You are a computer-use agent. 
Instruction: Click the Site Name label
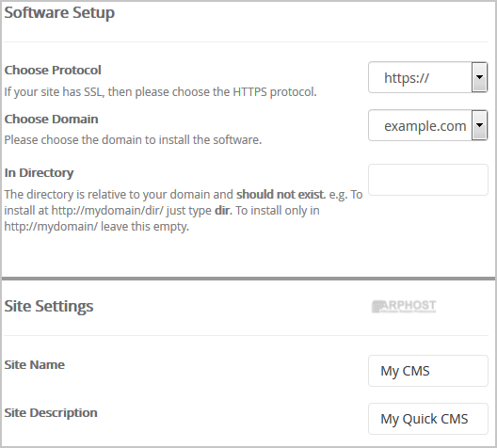coord(34,364)
